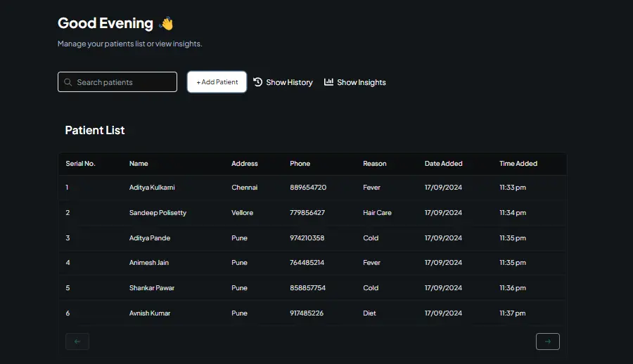Click the Name column header
This screenshot has width=633, height=364.
click(x=139, y=164)
